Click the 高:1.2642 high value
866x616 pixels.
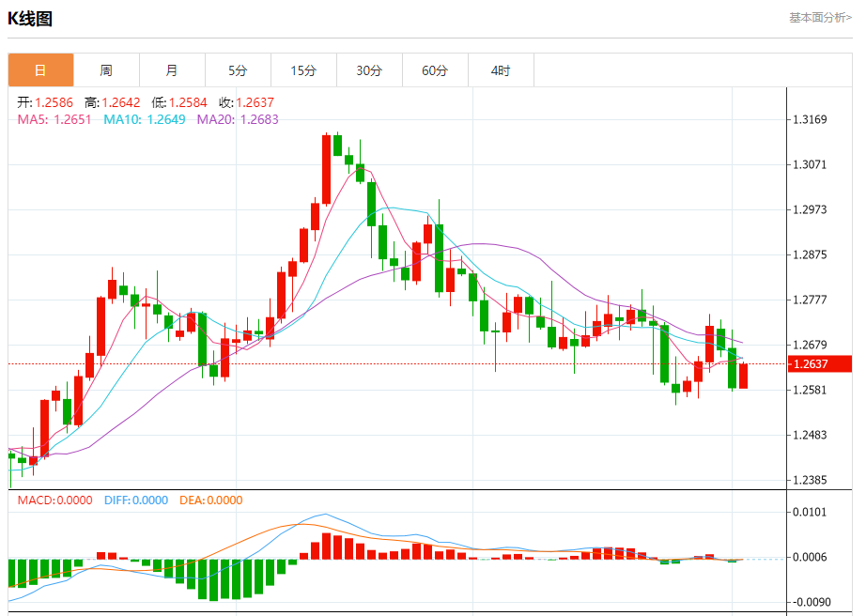point(112,102)
